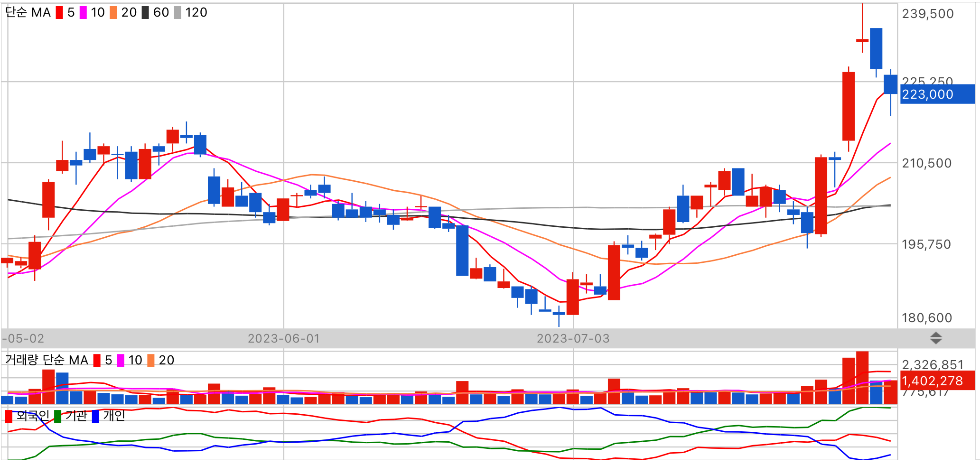Screen dimensions: 980x465
Task: Click the panel resize up-down arrows icon
Action: click(x=936, y=338)
